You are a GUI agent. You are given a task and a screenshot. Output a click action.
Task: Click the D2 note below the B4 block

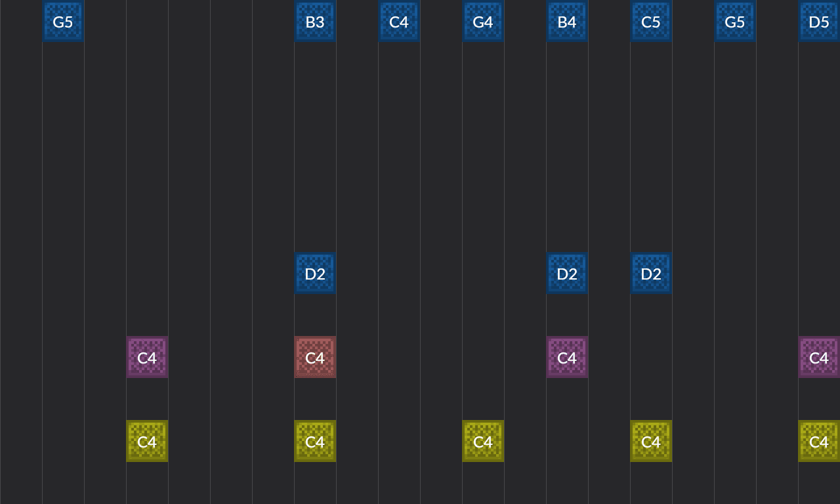point(567,273)
